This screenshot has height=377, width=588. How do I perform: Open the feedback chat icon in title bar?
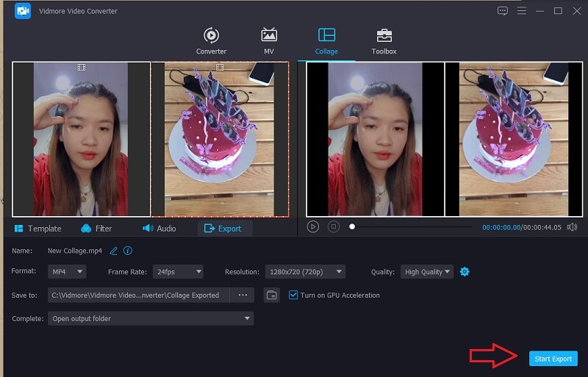click(503, 11)
